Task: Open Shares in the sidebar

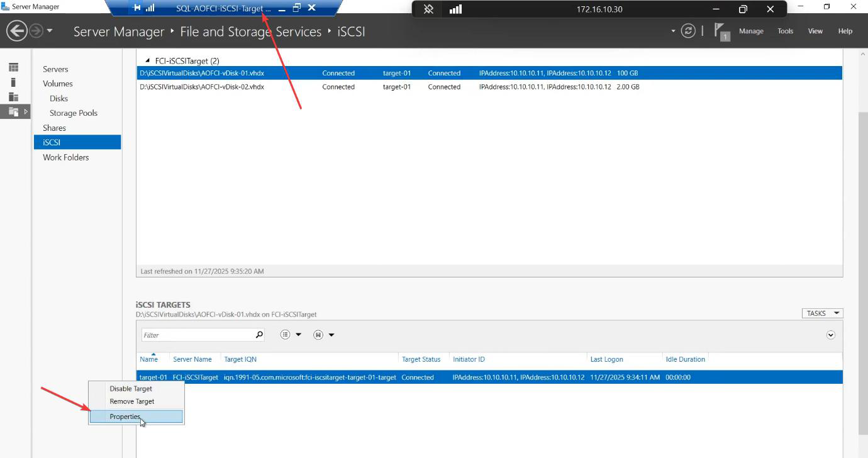Action: [x=54, y=128]
